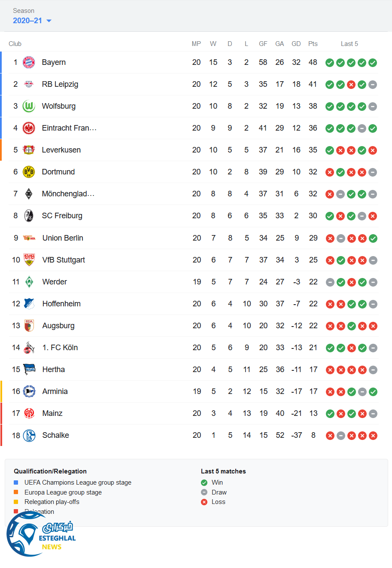This screenshot has width=392, height=568.
Task: Click the Last 5 column header
Action: click(349, 44)
